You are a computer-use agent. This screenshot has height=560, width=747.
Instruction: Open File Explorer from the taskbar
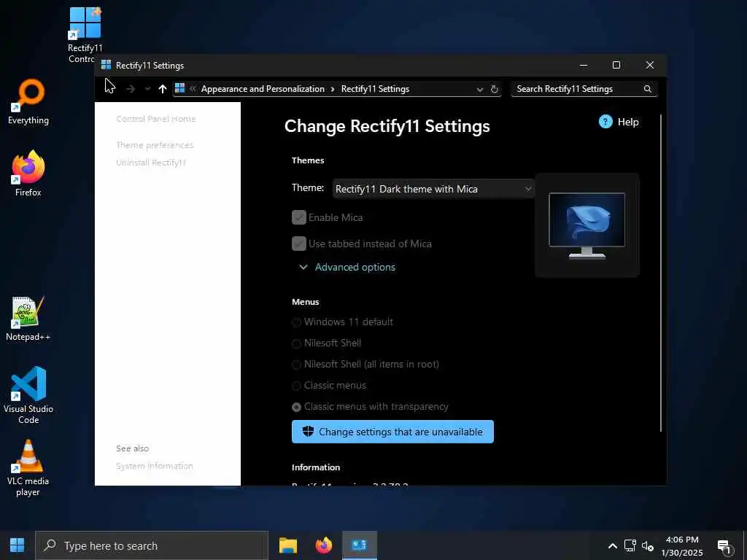[287, 545]
